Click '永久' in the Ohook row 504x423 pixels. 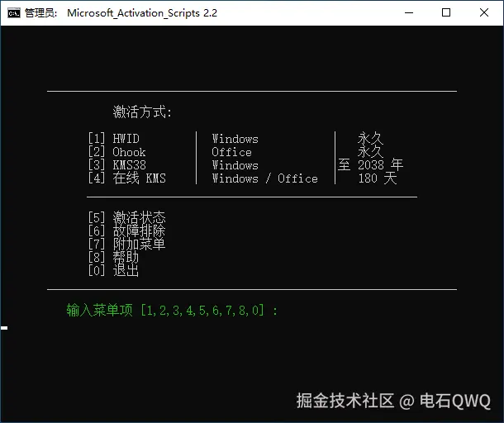[371, 151]
